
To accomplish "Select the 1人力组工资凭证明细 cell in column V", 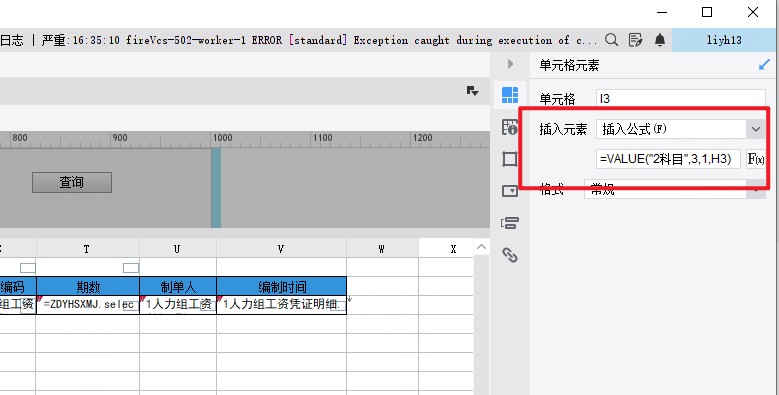I will pyautogui.click(x=282, y=305).
